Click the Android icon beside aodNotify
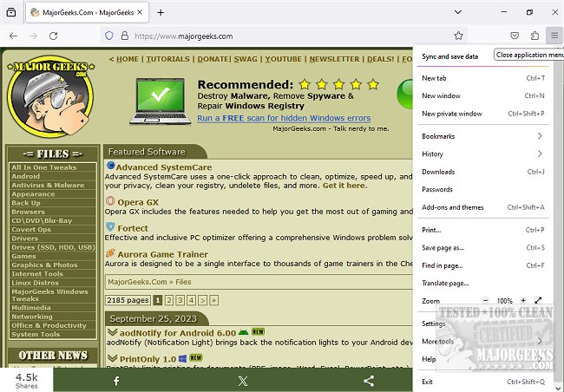 (x=244, y=332)
